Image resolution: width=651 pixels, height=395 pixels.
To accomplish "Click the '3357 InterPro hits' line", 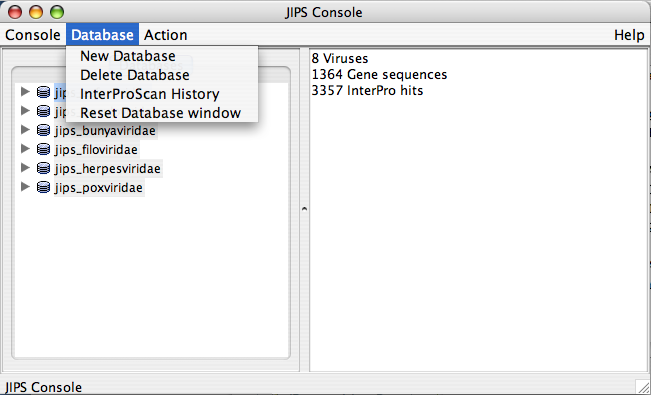I will 367,91.
